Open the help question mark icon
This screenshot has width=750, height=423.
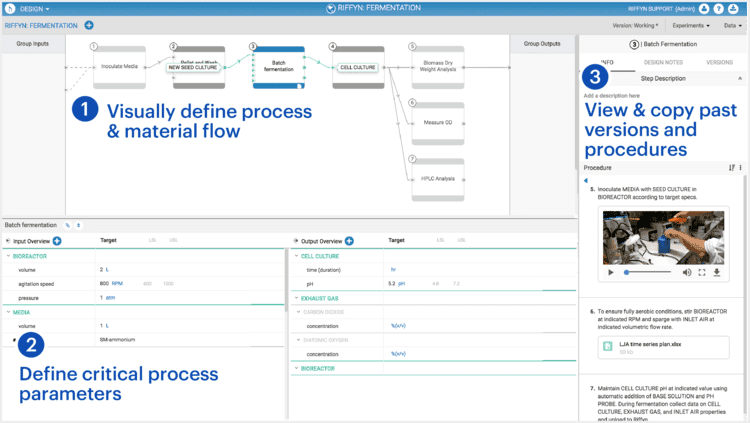(718, 9)
